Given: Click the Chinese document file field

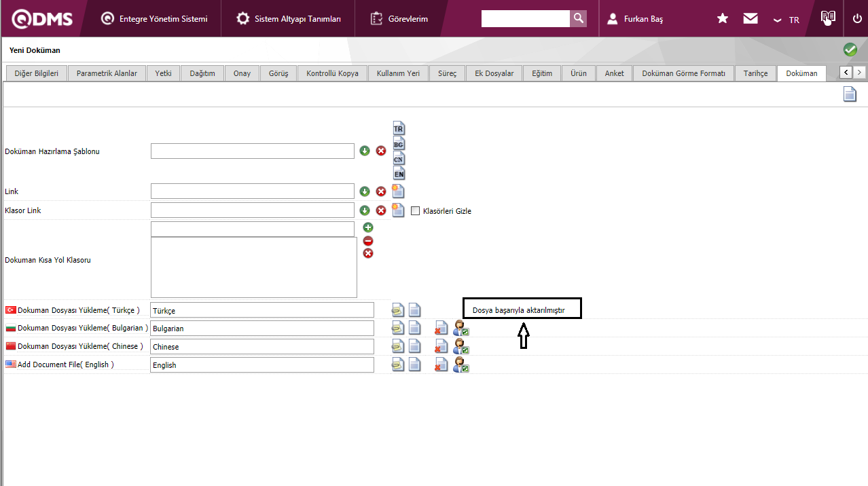Looking at the screenshot, I should [x=262, y=347].
